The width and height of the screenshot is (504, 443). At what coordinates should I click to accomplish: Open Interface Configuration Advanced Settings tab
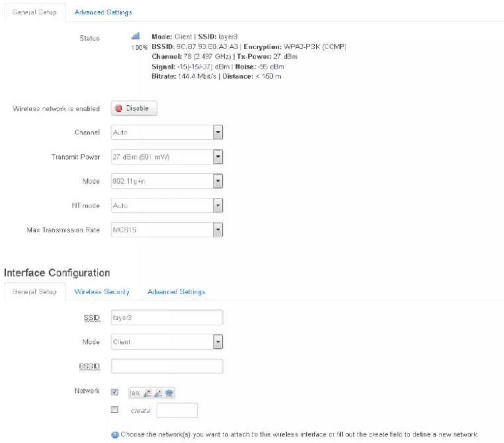point(176,292)
